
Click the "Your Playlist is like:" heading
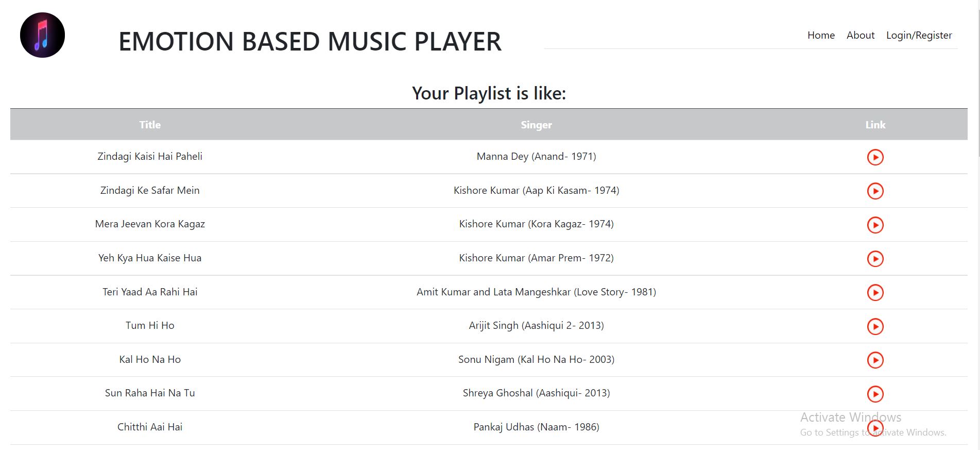[489, 93]
